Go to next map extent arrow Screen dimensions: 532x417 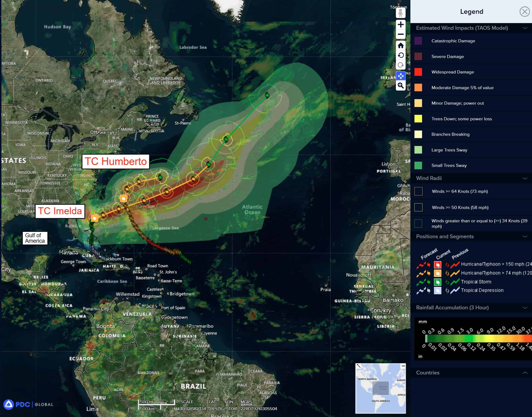click(x=400, y=65)
